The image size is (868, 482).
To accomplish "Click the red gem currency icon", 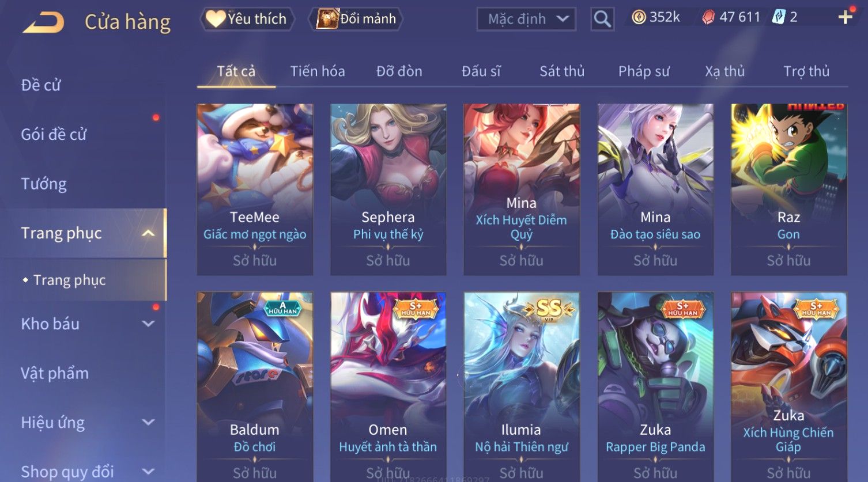I will coord(708,17).
